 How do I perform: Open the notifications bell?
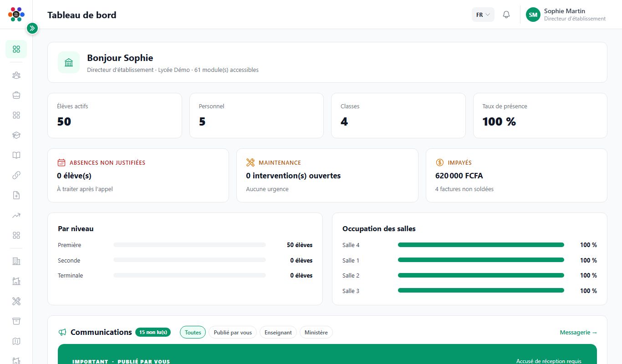[506, 15]
